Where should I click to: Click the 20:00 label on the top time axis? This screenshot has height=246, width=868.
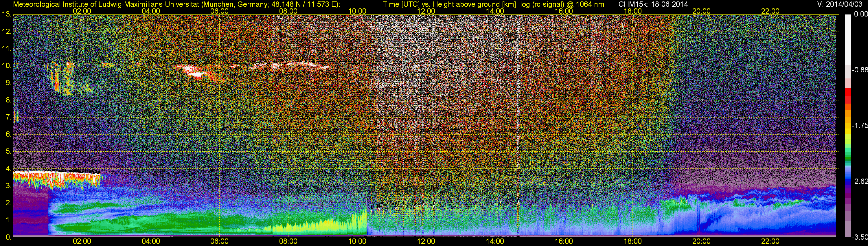click(702, 11)
